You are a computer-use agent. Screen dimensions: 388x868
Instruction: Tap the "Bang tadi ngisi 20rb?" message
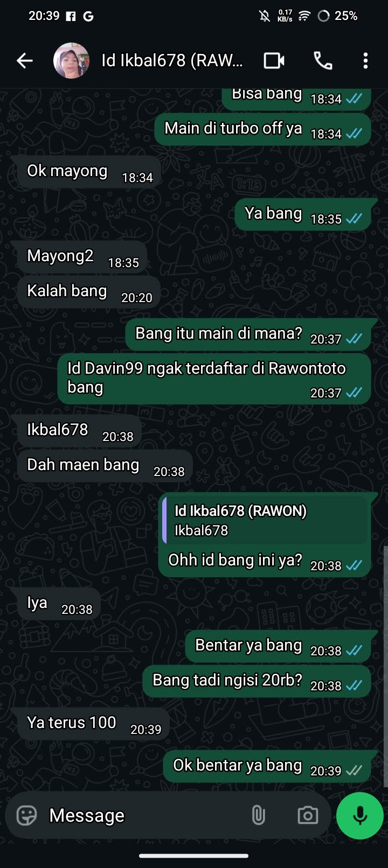tap(257, 682)
